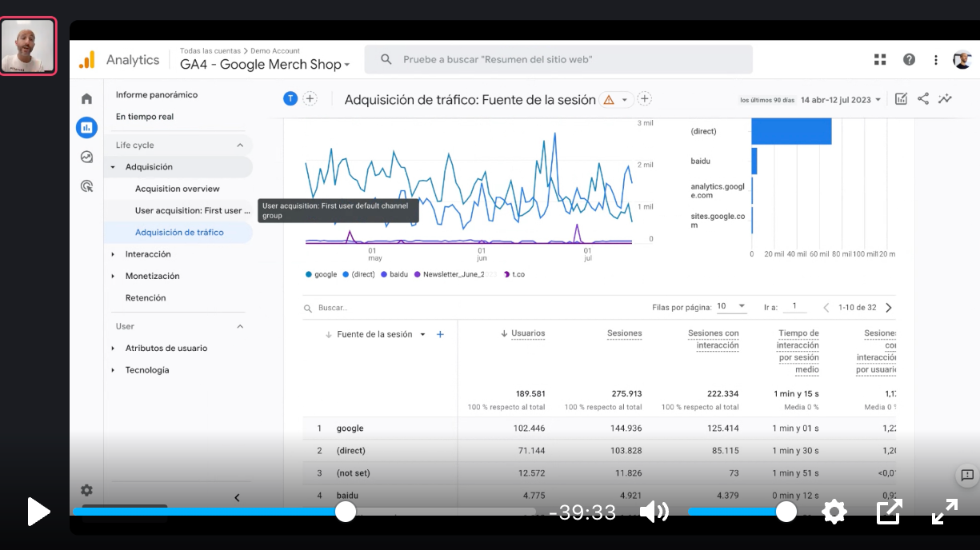The image size is (980, 550).
Task: Toggle baidu series in chart legend
Action: (x=394, y=274)
